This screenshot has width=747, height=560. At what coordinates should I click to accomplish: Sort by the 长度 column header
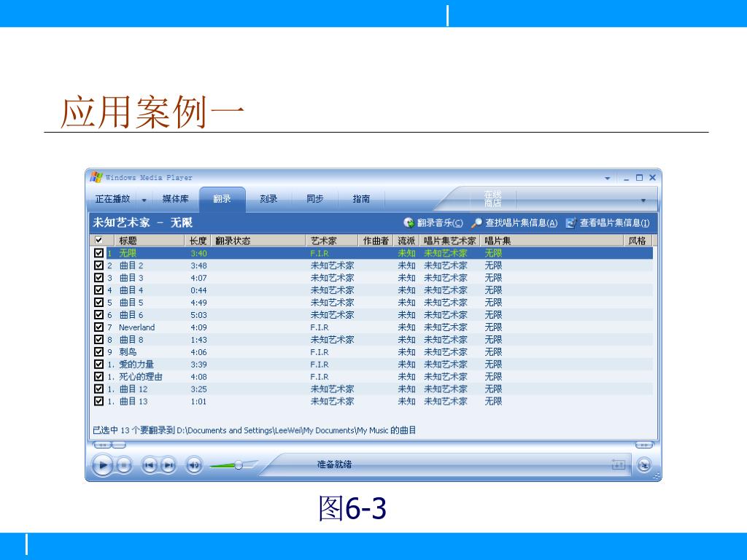198,241
